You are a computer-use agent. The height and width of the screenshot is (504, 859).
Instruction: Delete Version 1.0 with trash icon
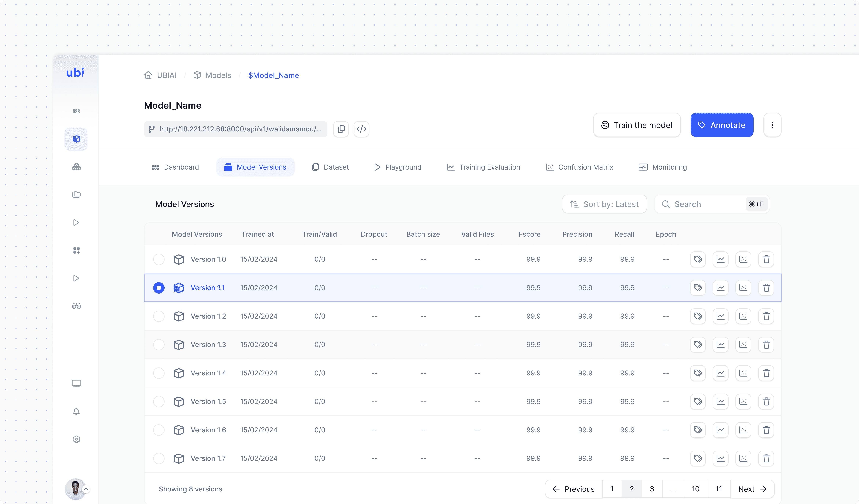(x=766, y=260)
